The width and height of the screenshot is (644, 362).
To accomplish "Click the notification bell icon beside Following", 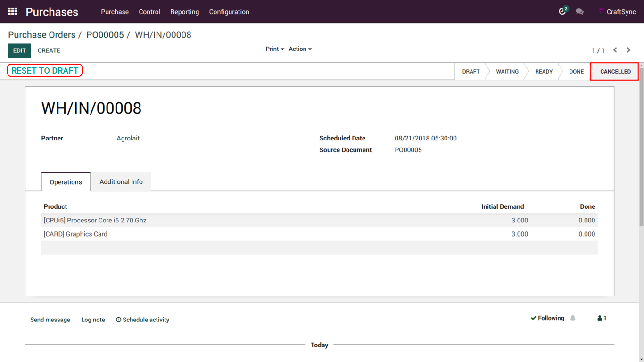I will [x=573, y=318].
